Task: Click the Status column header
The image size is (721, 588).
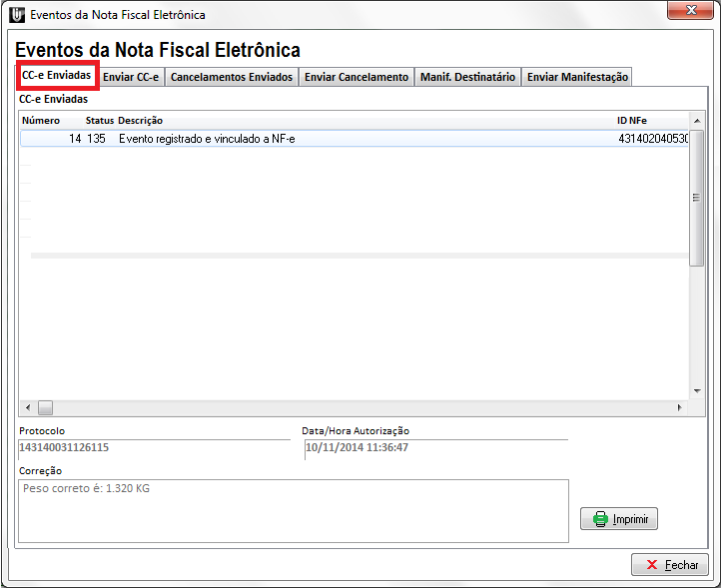Action: (100, 121)
